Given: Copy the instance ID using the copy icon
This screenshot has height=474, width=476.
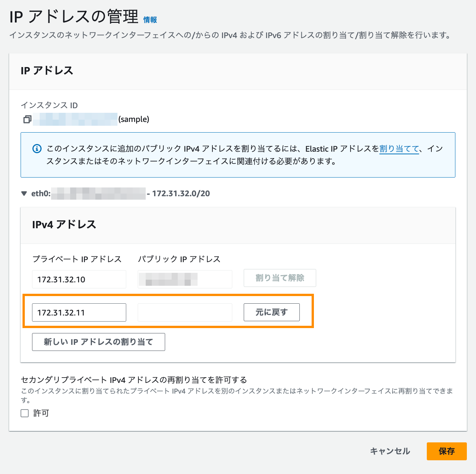Looking at the screenshot, I should tap(27, 119).
